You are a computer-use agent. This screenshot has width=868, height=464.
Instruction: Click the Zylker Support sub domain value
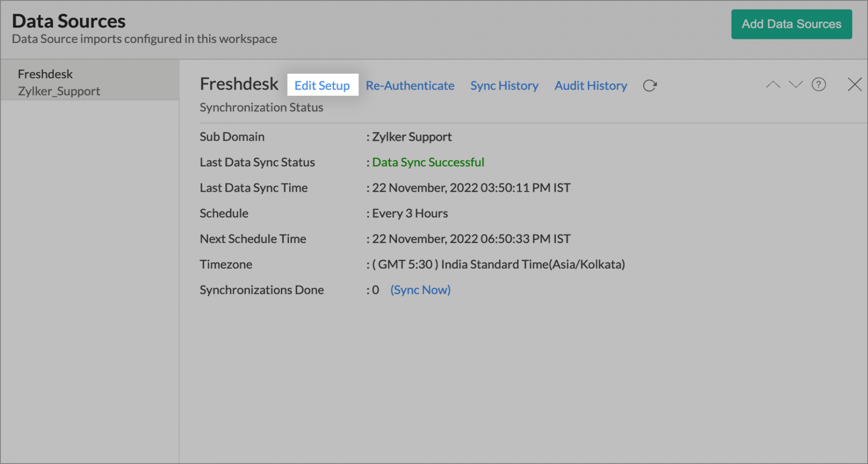pyautogui.click(x=412, y=137)
